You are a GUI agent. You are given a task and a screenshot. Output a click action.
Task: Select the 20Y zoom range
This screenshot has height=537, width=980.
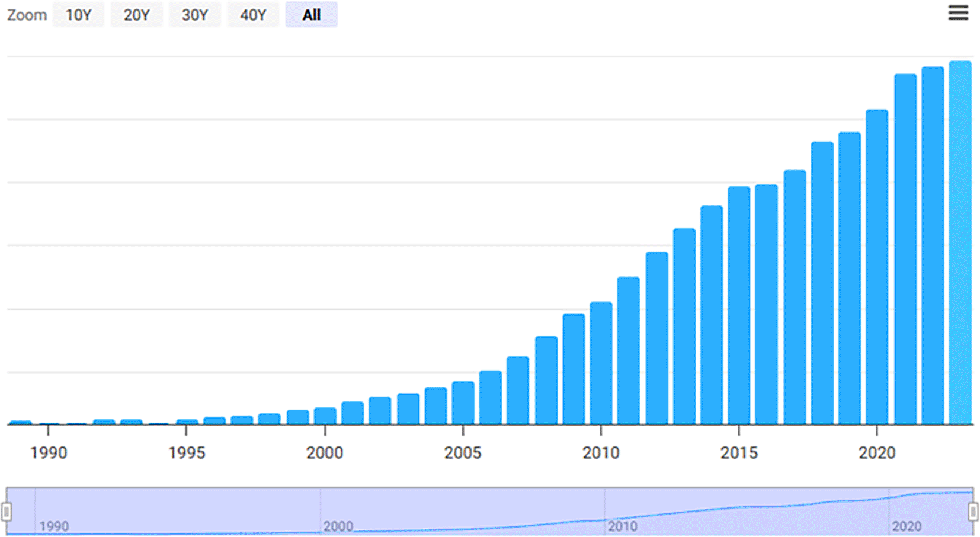point(136,15)
